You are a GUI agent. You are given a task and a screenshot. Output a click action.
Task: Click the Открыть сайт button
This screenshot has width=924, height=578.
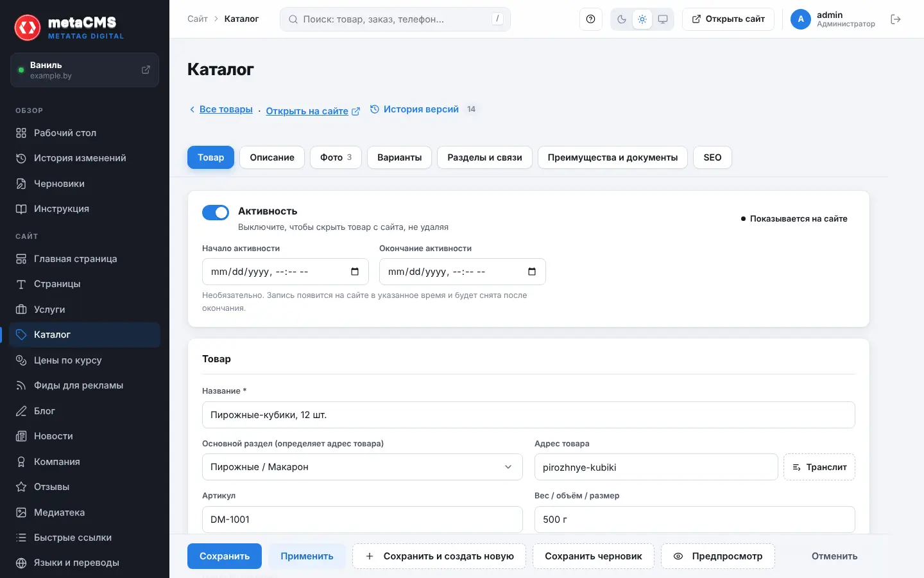[728, 19]
